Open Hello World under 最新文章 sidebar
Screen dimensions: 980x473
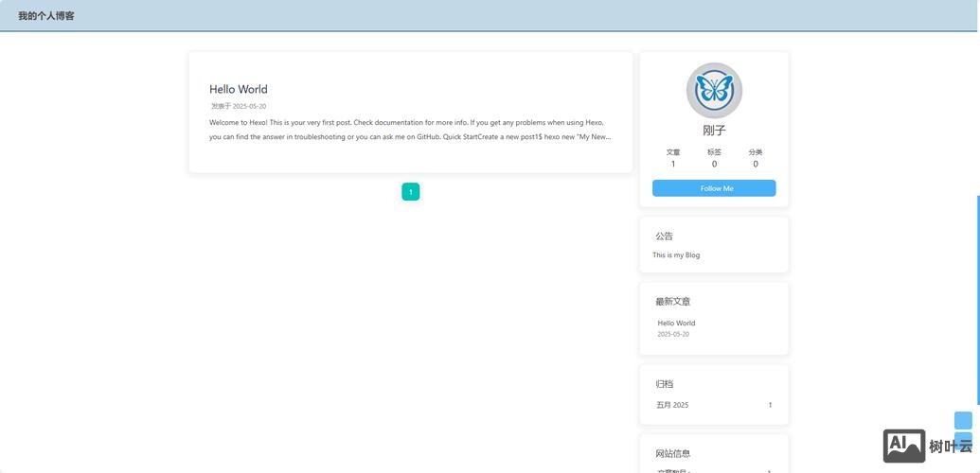[x=676, y=324]
